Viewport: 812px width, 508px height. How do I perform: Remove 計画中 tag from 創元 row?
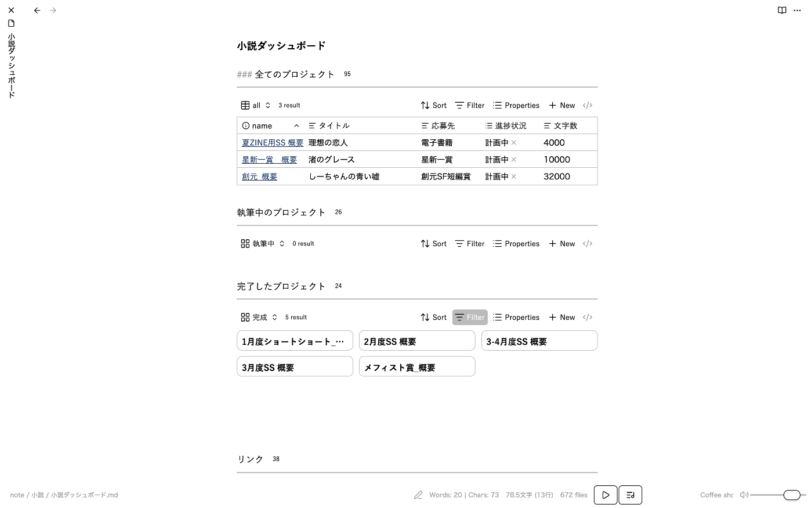[514, 176]
